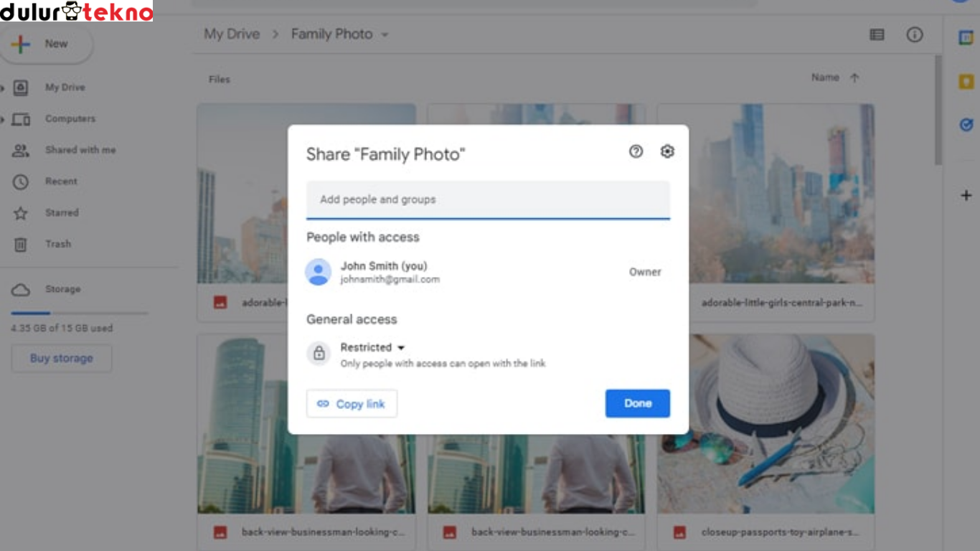This screenshot has width=980, height=551.
Task: Click the Recent clock icon
Action: pyautogui.click(x=21, y=182)
